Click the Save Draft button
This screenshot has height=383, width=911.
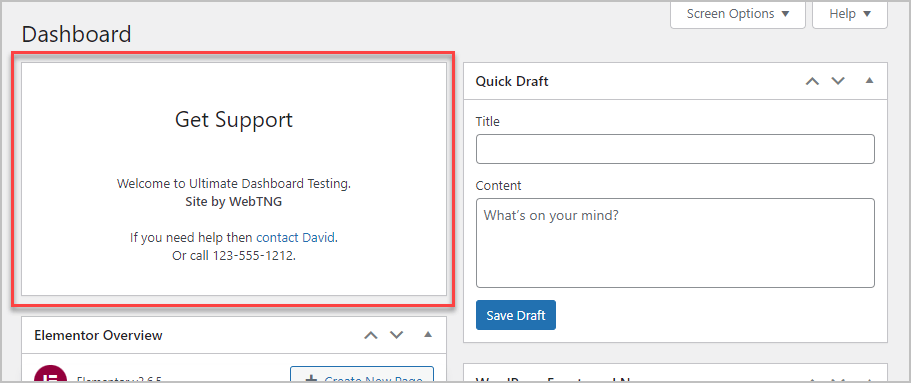(515, 315)
